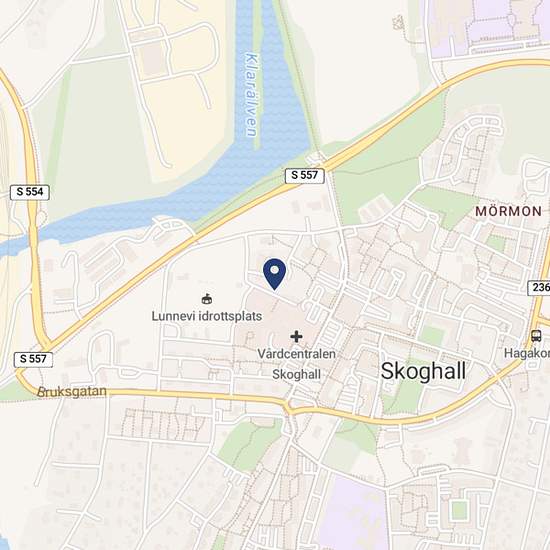Click the small green square in residential block
Image resolution: width=550 pixels, height=550 pixels.
460,510
